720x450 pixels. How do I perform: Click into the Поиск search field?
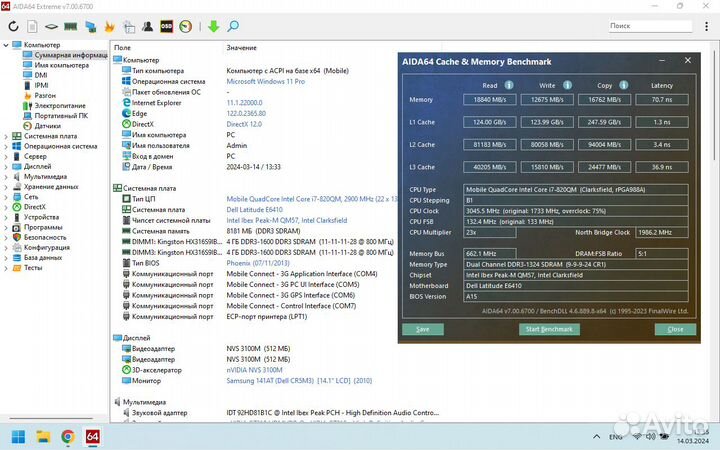tap(650, 26)
